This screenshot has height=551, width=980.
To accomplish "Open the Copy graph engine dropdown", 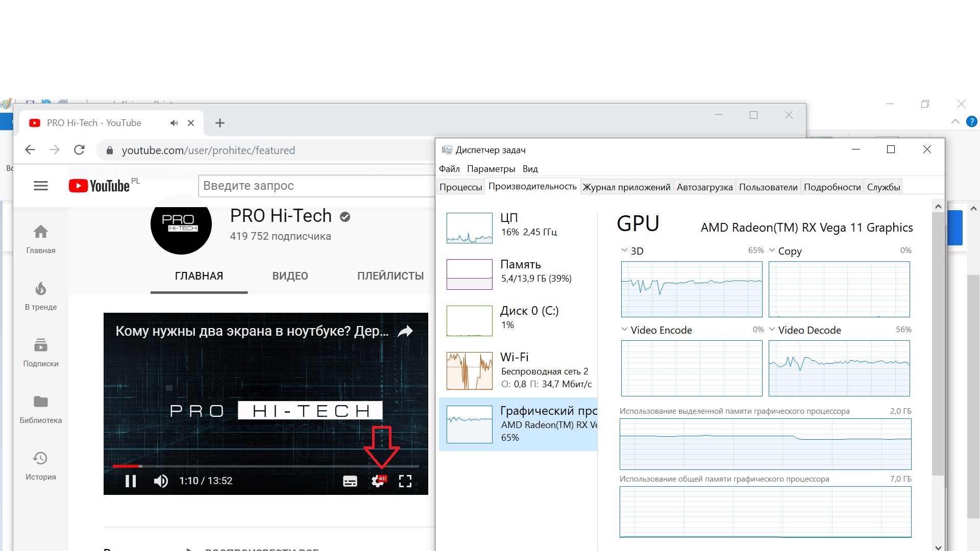I will click(x=772, y=251).
